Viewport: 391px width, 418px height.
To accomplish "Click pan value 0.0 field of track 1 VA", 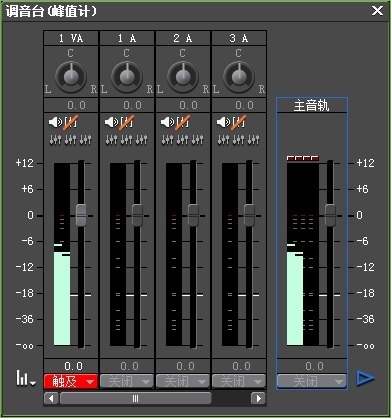I will (71, 105).
